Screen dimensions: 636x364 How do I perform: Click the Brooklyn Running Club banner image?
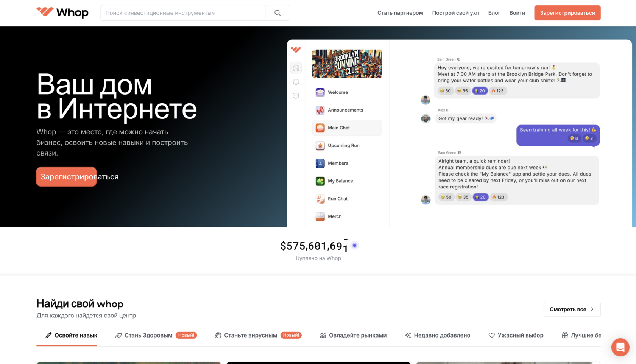[347, 64]
